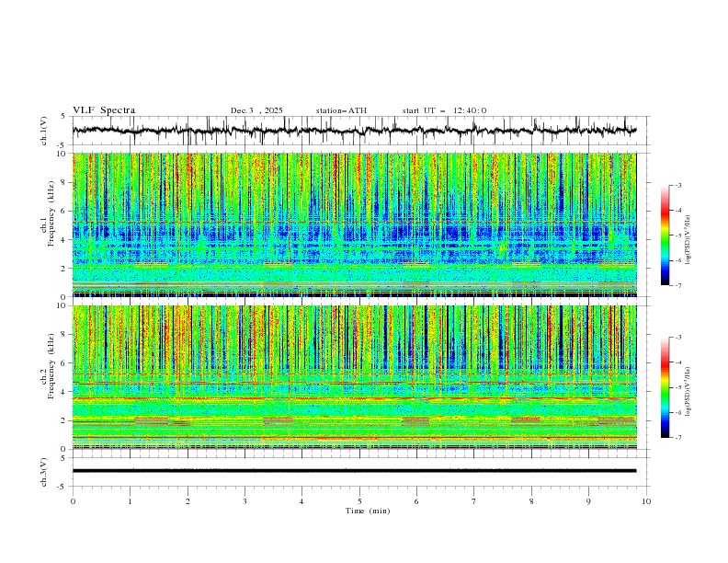Click the "ch.1(V)" axis label
The height and width of the screenshot is (563, 728).
click(44, 131)
